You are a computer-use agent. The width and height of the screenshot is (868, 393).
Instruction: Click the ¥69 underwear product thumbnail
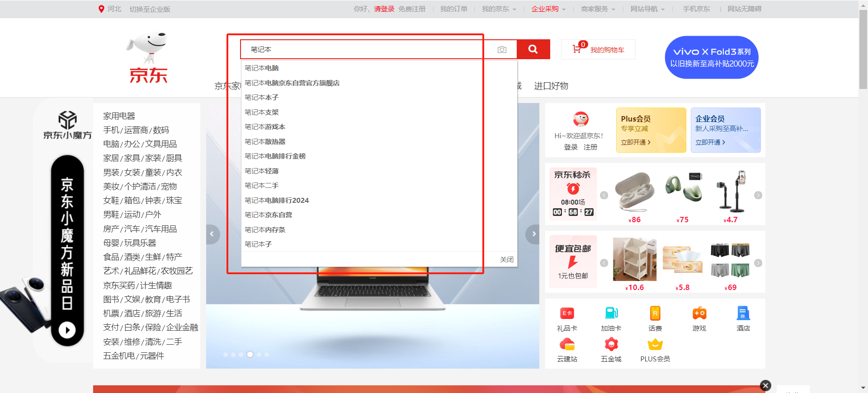coord(731,260)
